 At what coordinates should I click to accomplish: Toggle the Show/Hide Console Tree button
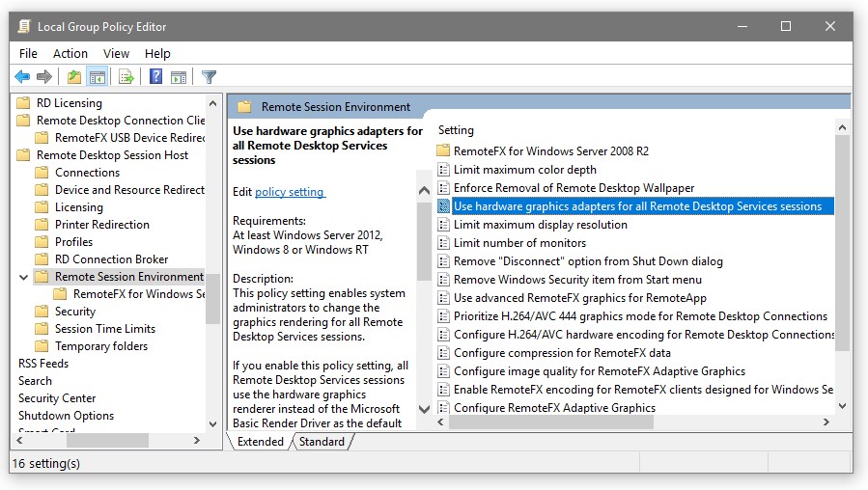pyautogui.click(x=97, y=77)
